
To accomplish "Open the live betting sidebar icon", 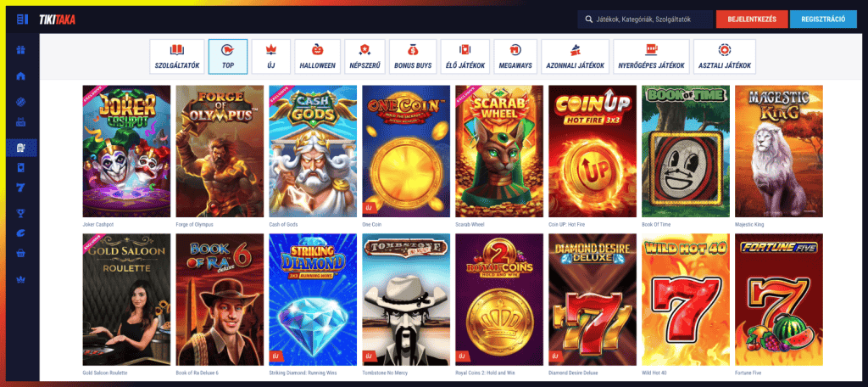I will [21, 122].
